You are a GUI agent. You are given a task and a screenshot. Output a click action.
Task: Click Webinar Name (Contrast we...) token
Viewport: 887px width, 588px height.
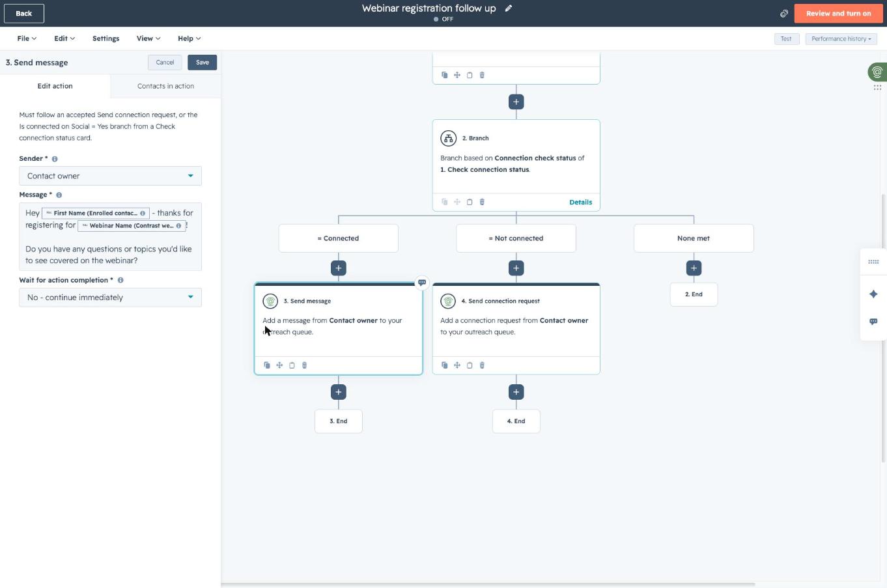click(132, 226)
